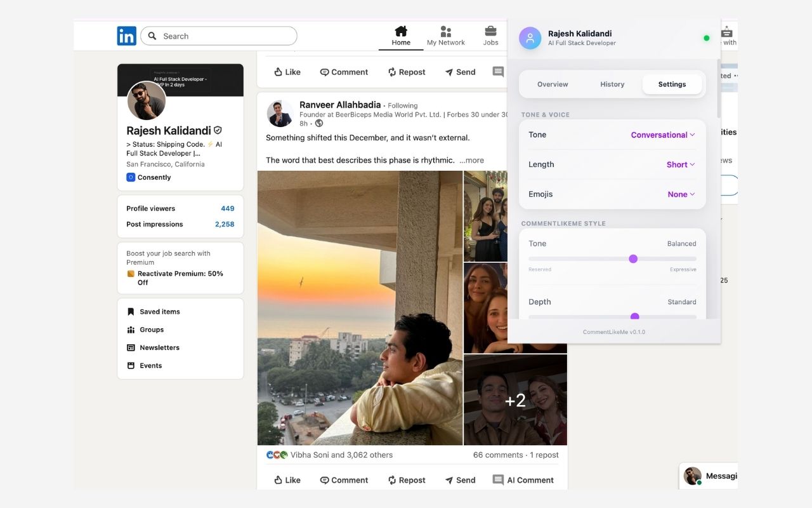Switch to the History tab
Image resolution: width=812 pixels, height=508 pixels.
612,84
